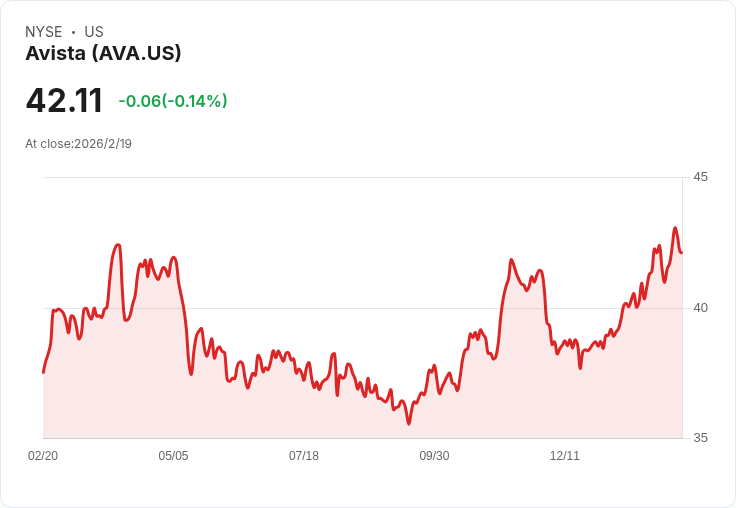Select the 07/18 date axis label
736x508 pixels.
[304, 456]
